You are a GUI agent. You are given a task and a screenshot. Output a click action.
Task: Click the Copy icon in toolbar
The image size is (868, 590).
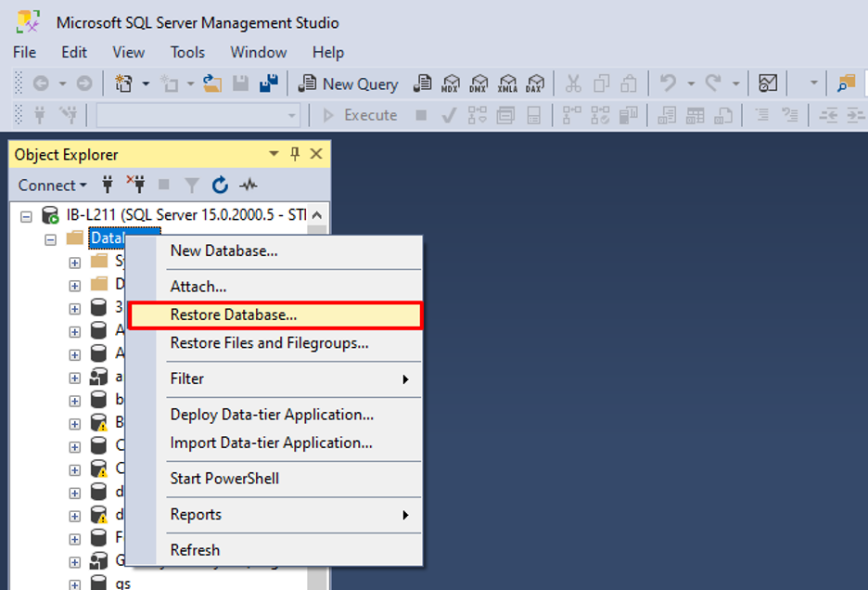[601, 83]
